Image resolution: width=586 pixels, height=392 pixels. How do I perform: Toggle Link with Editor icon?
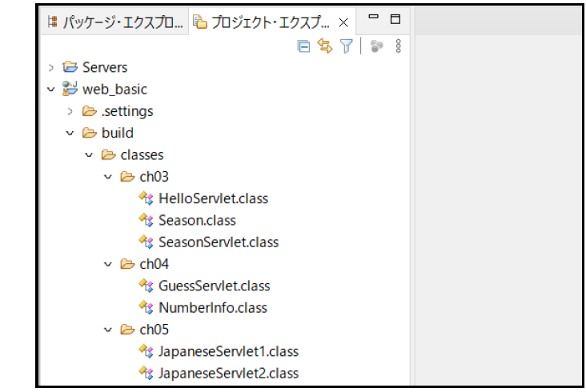[x=325, y=47]
